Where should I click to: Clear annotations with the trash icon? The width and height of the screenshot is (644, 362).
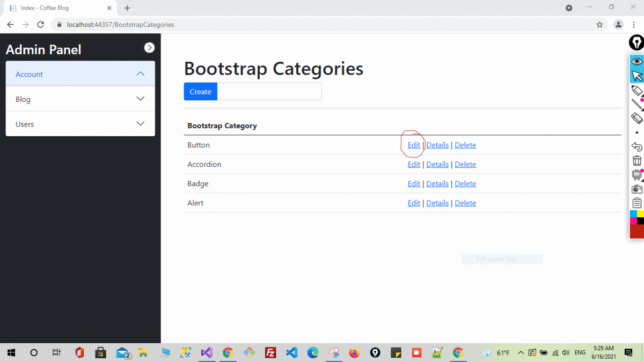(x=636, y=160)
